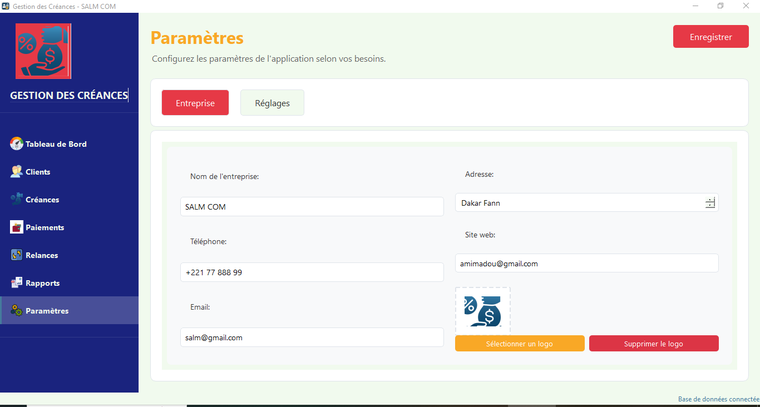Switch to the Entreprise tab
The width and height of the screenshot is (760, 407).
pos(195,103)
